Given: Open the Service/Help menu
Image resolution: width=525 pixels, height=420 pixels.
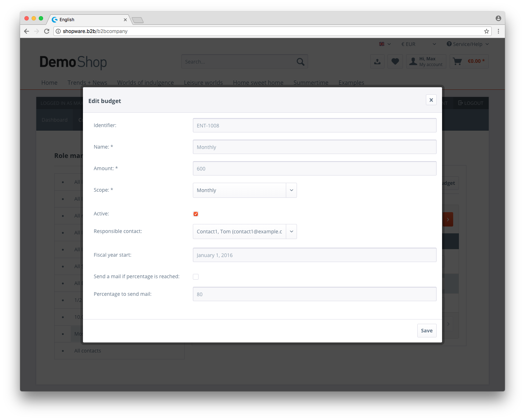Looking at the screenshot, I should pos(468,44).
